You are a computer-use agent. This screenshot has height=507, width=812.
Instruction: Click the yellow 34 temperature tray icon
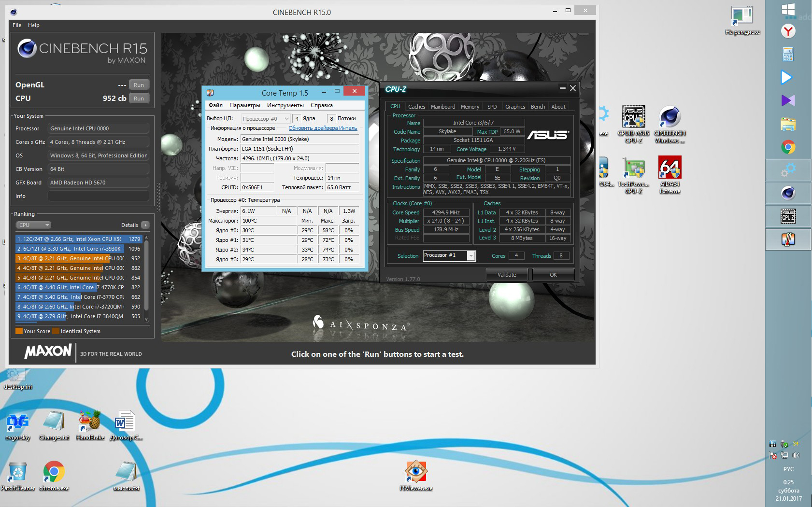pyautogui.click(x=796, y=444)
